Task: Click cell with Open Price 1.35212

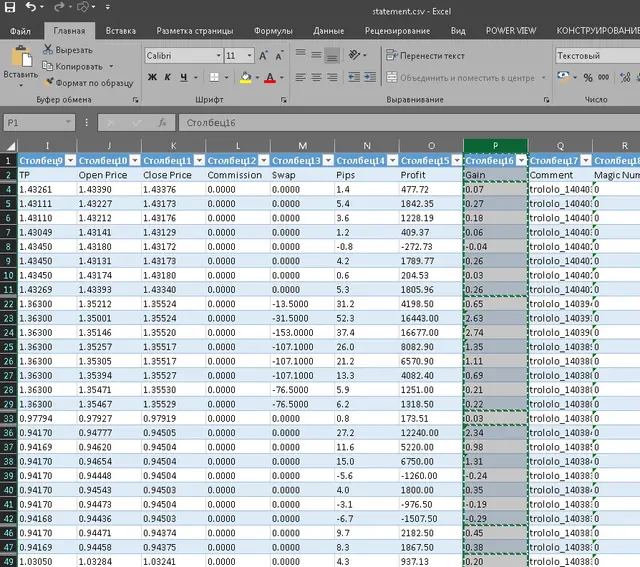Action: point(109,304)
